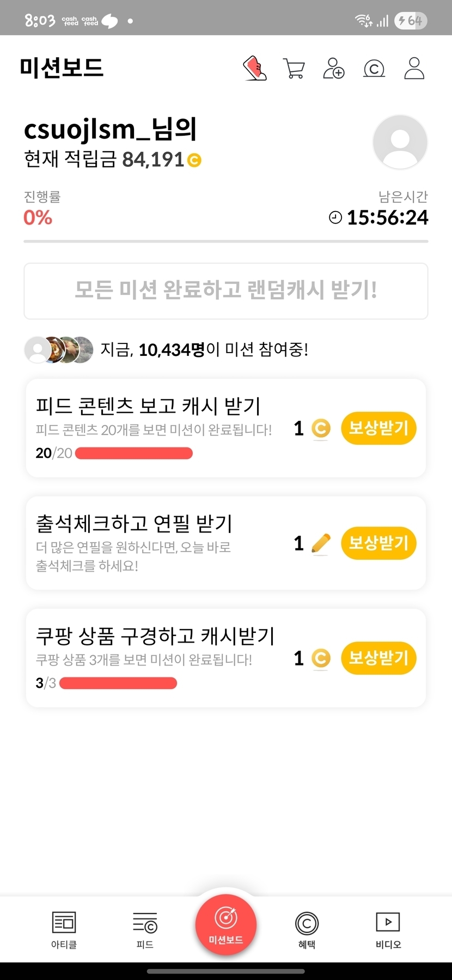Open the shopping cart icon
This screenshot has width=452, height=980.
coord(294,69)
